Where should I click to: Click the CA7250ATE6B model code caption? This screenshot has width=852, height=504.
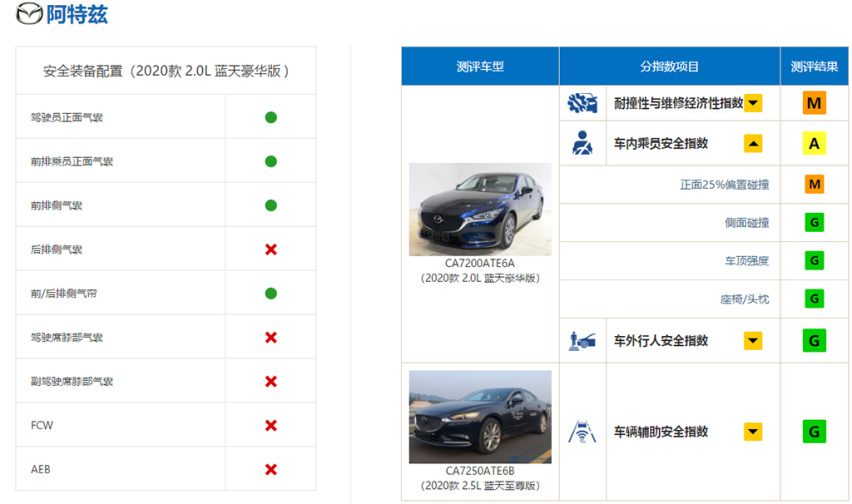(x=480, y=471)
